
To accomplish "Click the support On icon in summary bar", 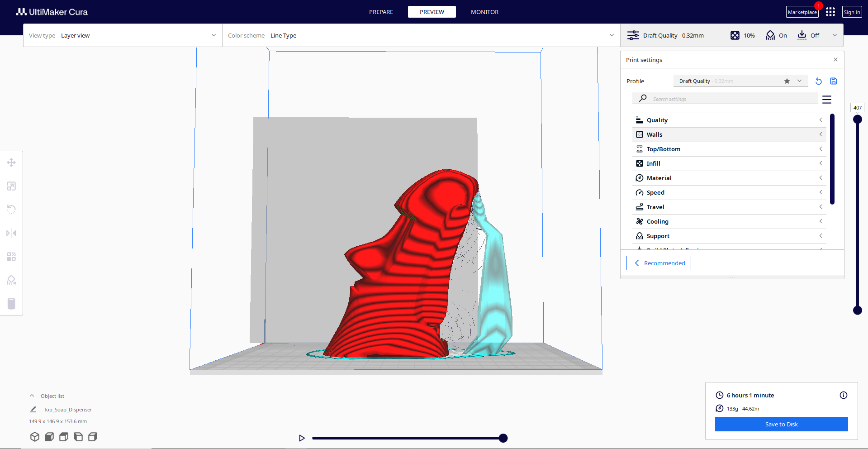I will [770, 35].
